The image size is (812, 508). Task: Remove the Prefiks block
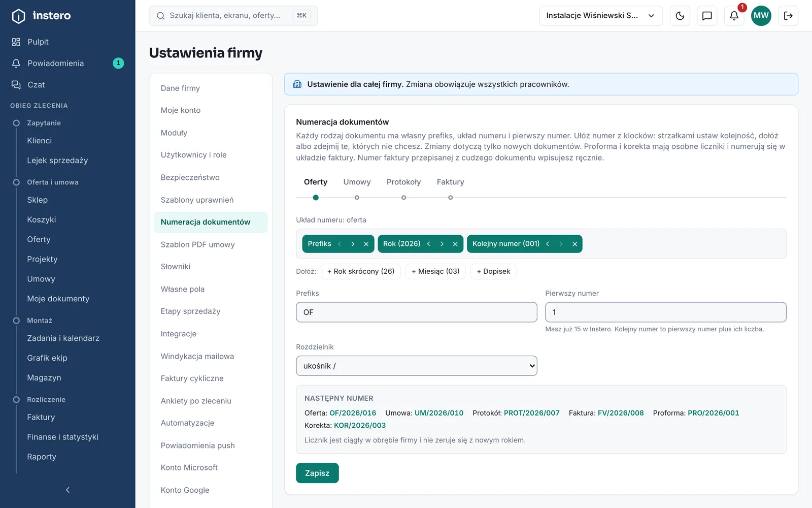tap(366, 244)
